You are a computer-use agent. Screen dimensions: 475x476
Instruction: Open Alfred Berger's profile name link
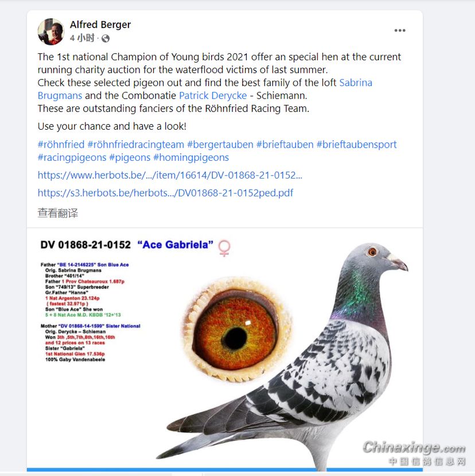pyautogui.click(x=100, y=25)
